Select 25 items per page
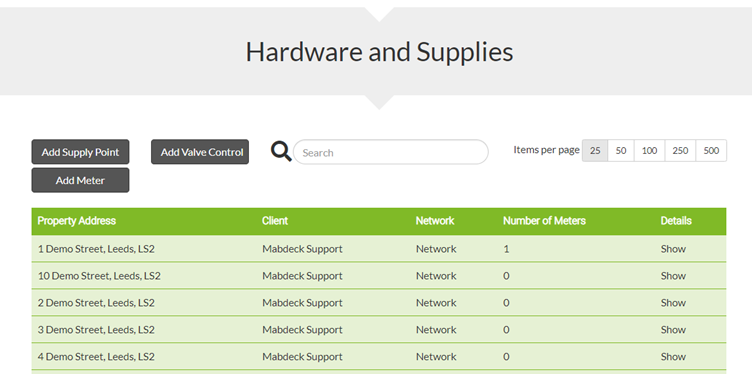Image resolution: width=752 pixels, height=374 pixels. [595, 151]
